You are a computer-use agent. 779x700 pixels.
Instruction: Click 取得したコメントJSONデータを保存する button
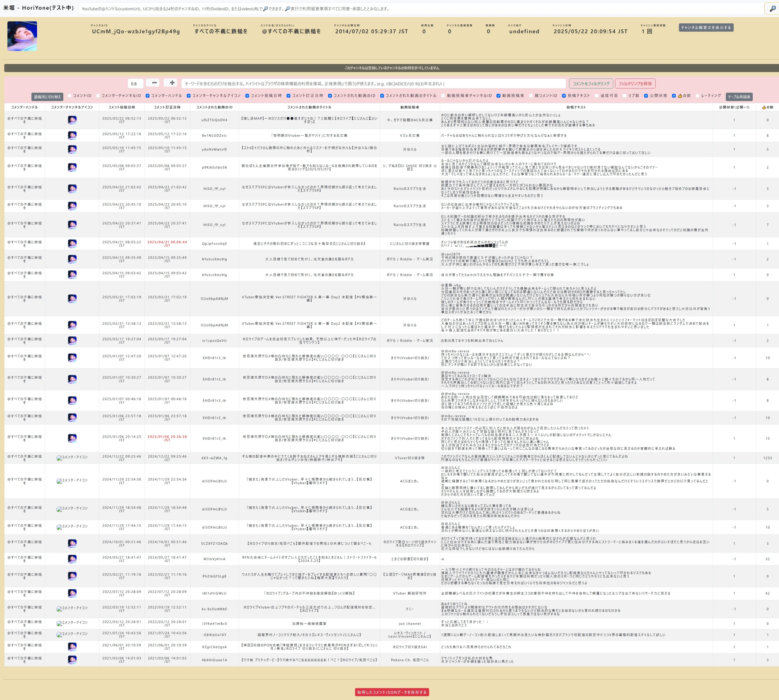tap(392, 692)
